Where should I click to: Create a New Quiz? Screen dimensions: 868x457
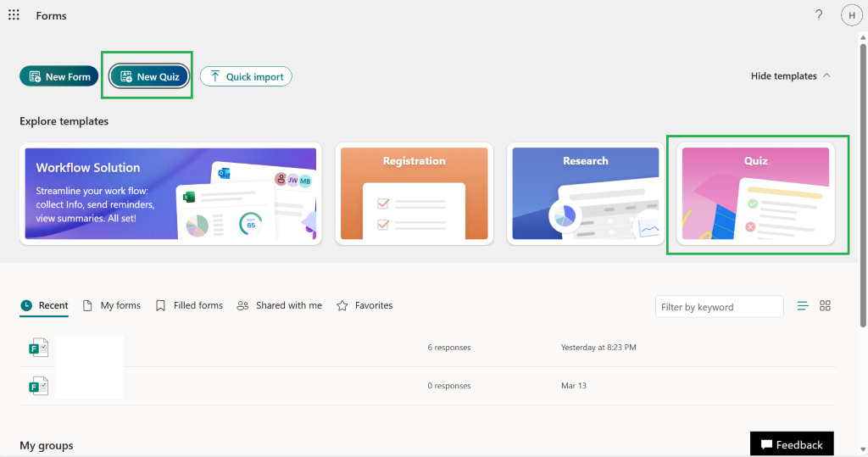point(149,76)
